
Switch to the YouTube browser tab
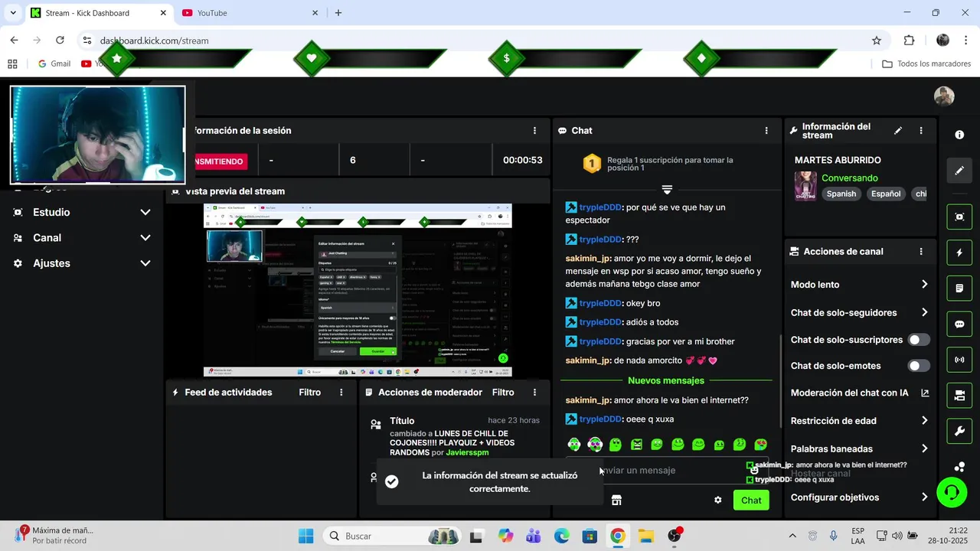point(250,13)
